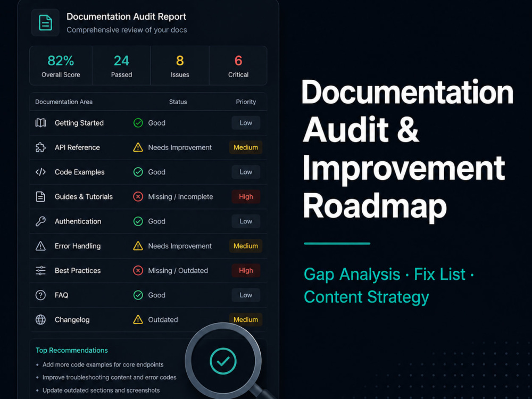Screen dimensions: 532x399
Task: Click the Changelog row label
Action: (x=72, y=320)
